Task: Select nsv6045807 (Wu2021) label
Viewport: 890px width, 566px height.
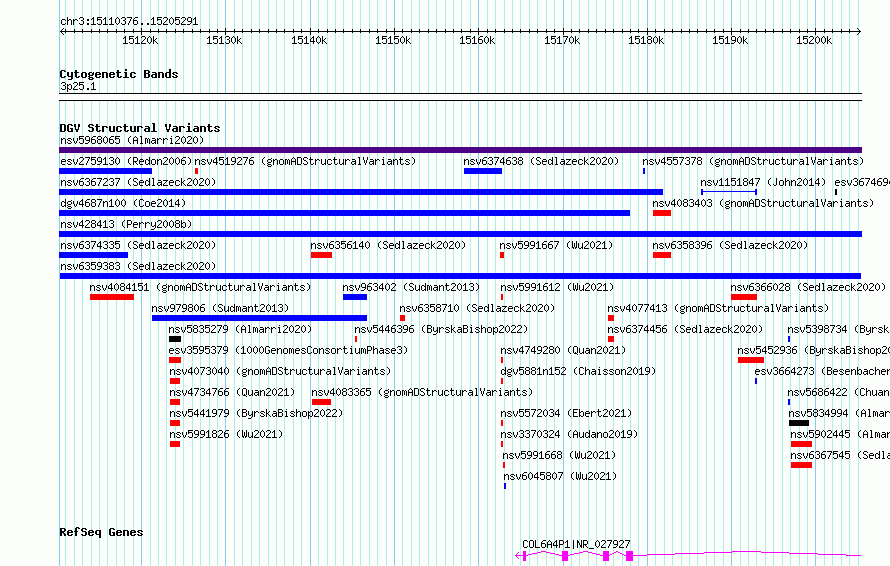Action: 560,476
